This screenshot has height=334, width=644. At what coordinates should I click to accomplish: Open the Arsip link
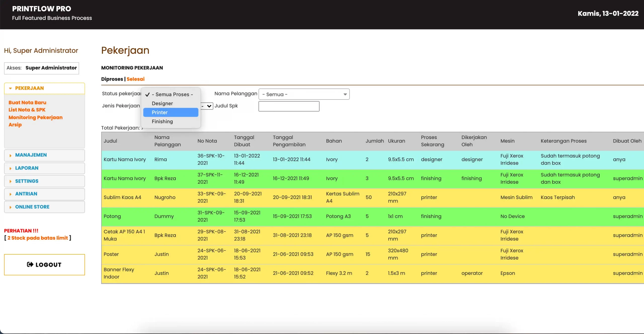pos(15,125)
